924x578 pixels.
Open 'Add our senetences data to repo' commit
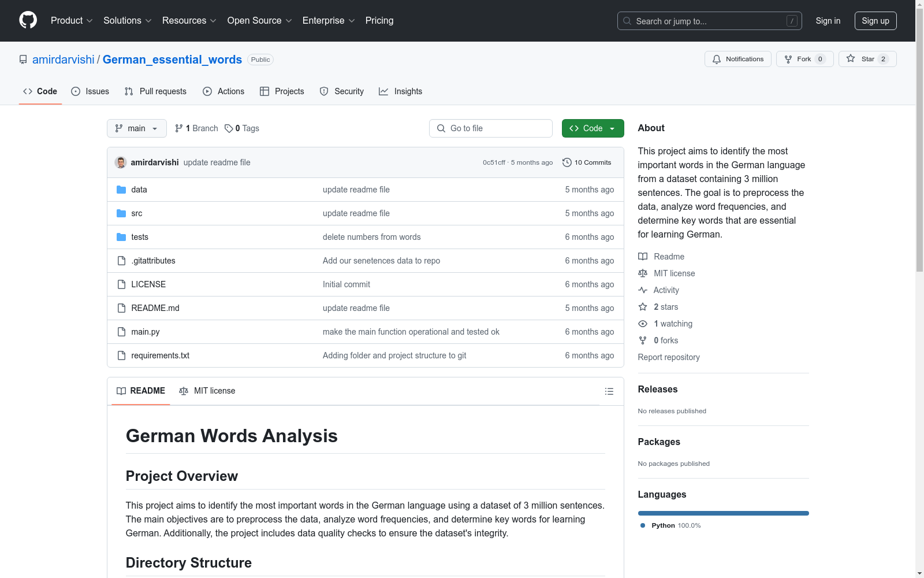[x=381, y=261]
